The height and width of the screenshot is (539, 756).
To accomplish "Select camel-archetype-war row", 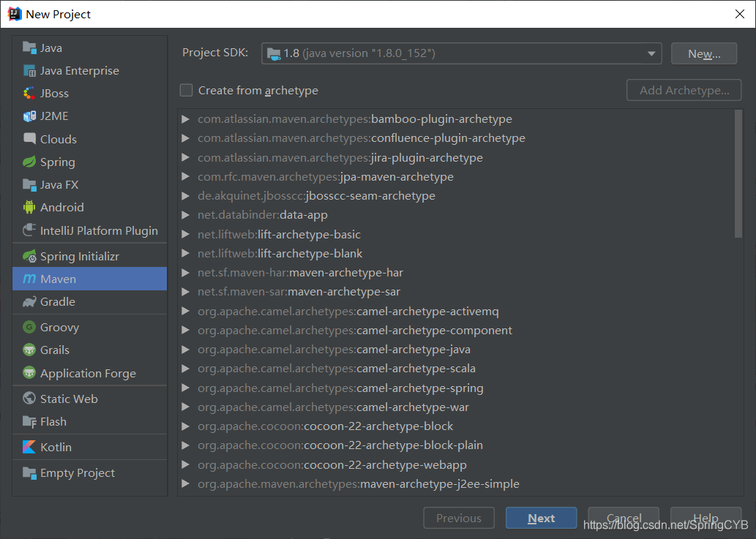I will click(x=456, y=407).
